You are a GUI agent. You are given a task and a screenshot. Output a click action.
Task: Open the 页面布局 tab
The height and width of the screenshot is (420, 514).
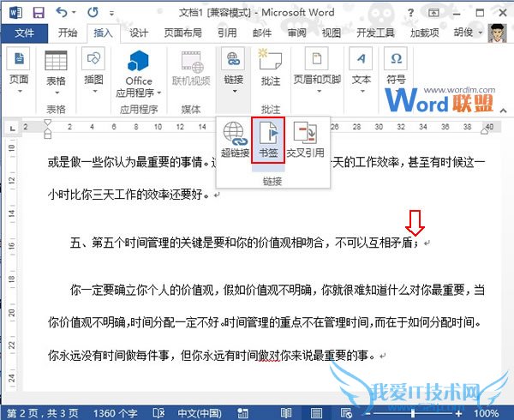tap(182, 33)
